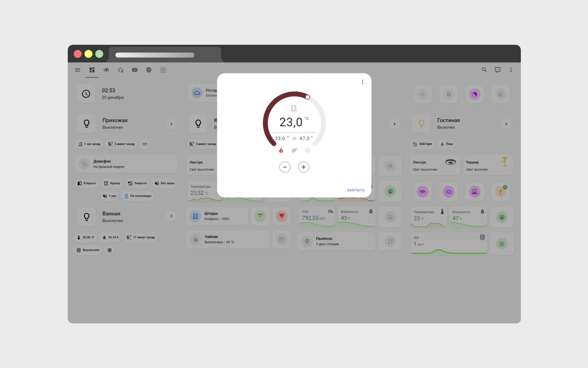This screenshot has height=368, width=588.
Task: Click the Ванная settings gear icon
Action: pos(110,250)
